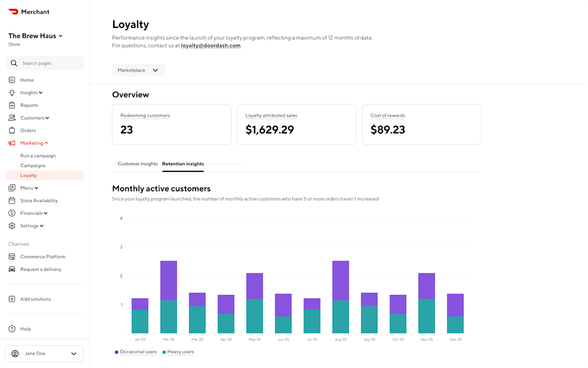
Task: Open the Orders page icon
Action: 11,130
